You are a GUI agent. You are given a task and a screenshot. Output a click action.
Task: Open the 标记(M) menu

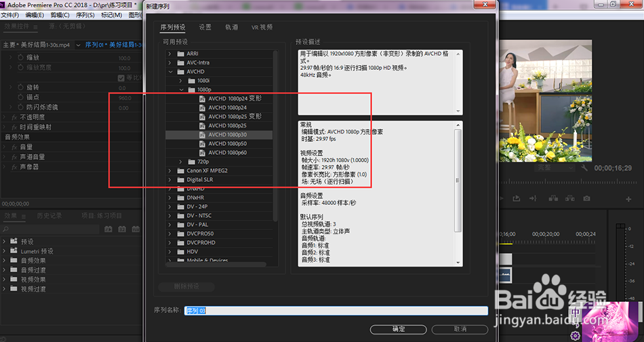click(x=111, y=15)
